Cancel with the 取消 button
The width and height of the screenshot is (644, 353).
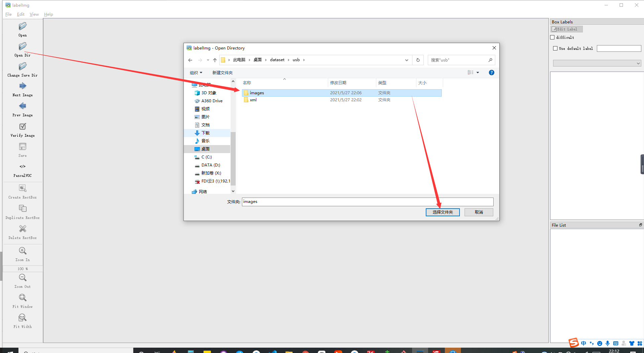coord(479,212)
